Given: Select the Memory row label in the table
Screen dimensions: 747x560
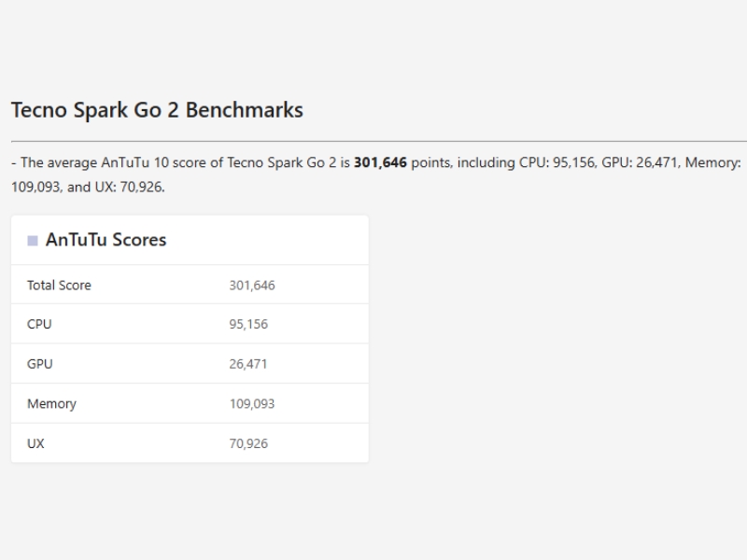Looking at the screenshot, I should 51,404.
